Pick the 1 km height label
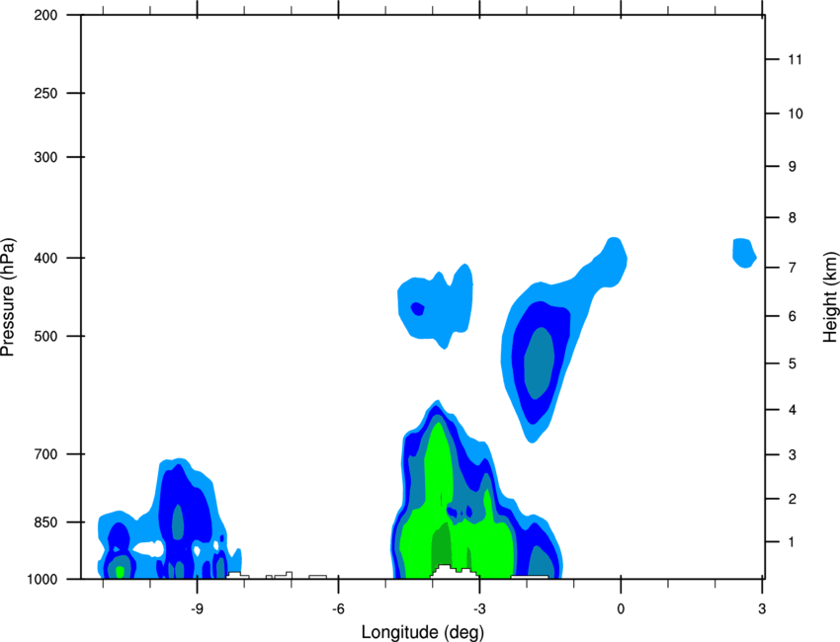Viewport: 840px width, 642px height. (x=793, y=542)
